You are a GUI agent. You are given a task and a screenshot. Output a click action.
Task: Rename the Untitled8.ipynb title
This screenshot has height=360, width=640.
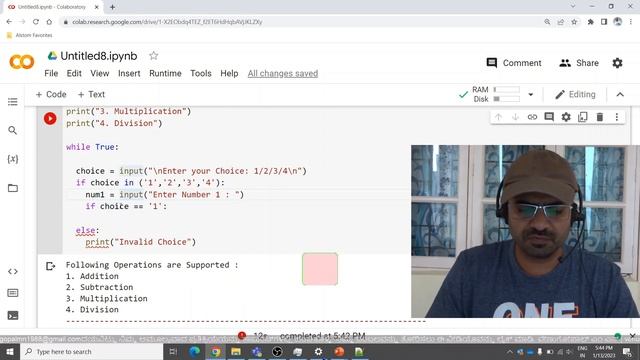pos(99,56)
